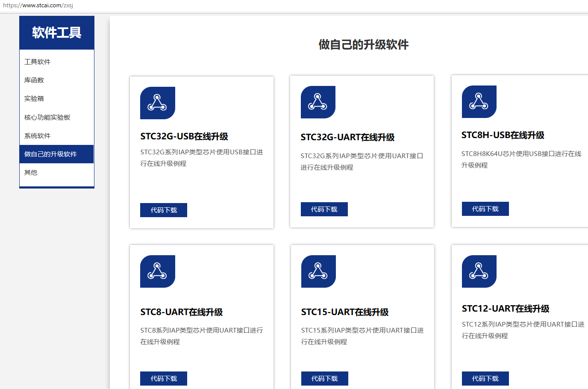Select 实验箱 in the sidebar

pyautogui.click(x=56, y=98)
